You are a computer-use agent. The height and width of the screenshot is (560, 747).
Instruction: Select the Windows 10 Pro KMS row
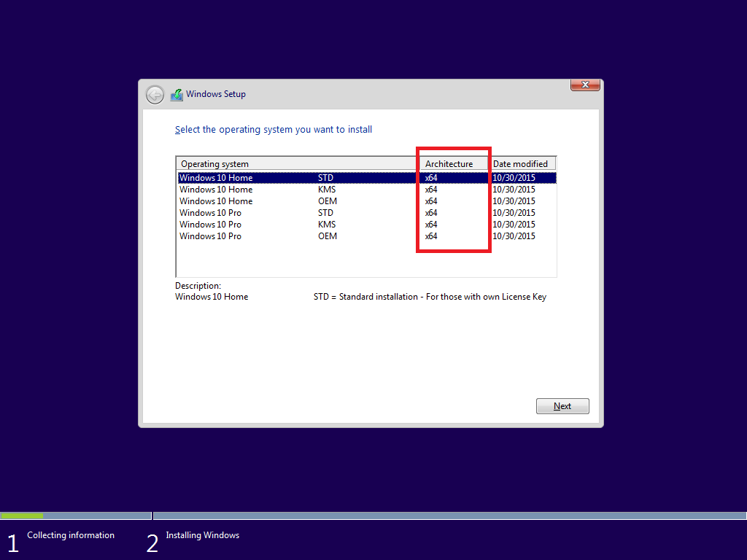point(367,225)
